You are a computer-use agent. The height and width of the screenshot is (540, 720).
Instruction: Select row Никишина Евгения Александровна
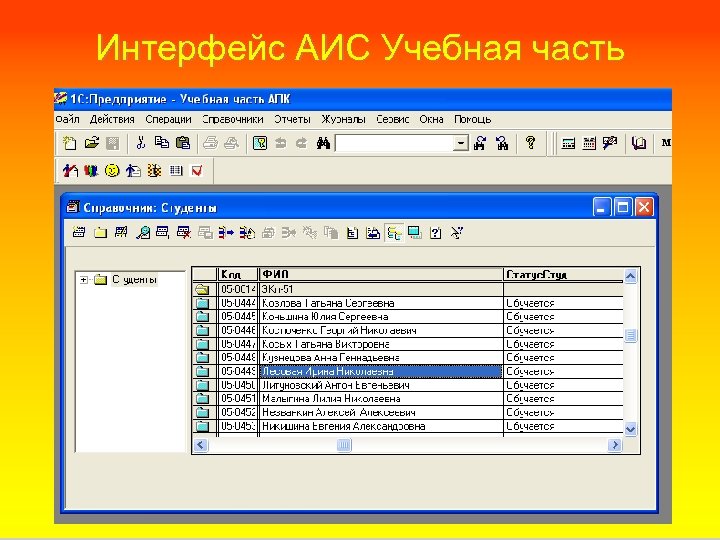408,426
